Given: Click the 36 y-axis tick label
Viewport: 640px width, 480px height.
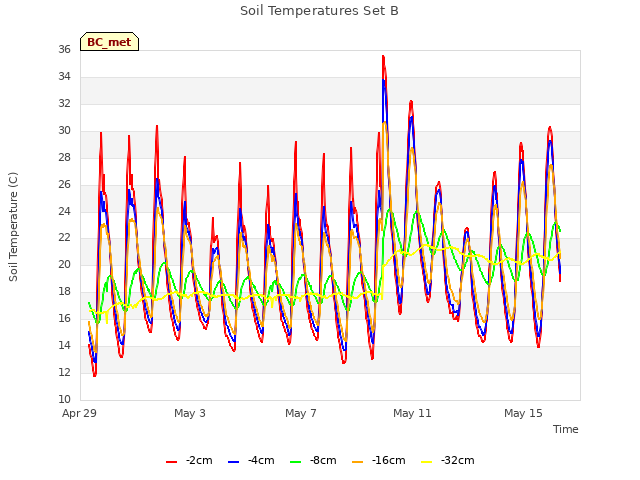Looking at the screenshot, I should coord(64,49).
